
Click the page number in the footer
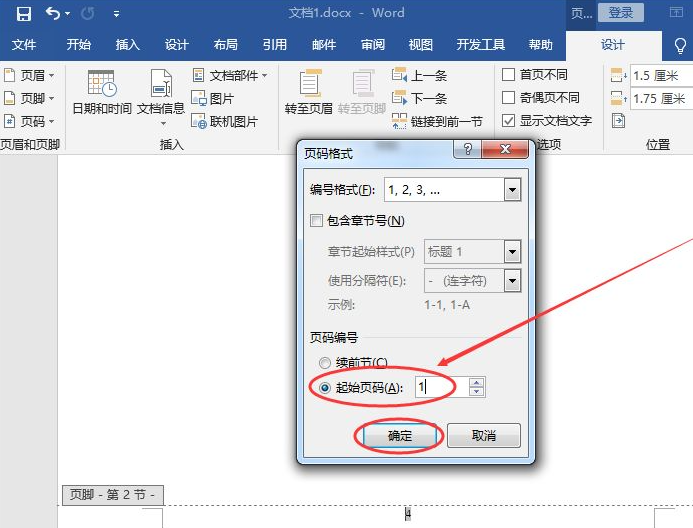[408, 513]
